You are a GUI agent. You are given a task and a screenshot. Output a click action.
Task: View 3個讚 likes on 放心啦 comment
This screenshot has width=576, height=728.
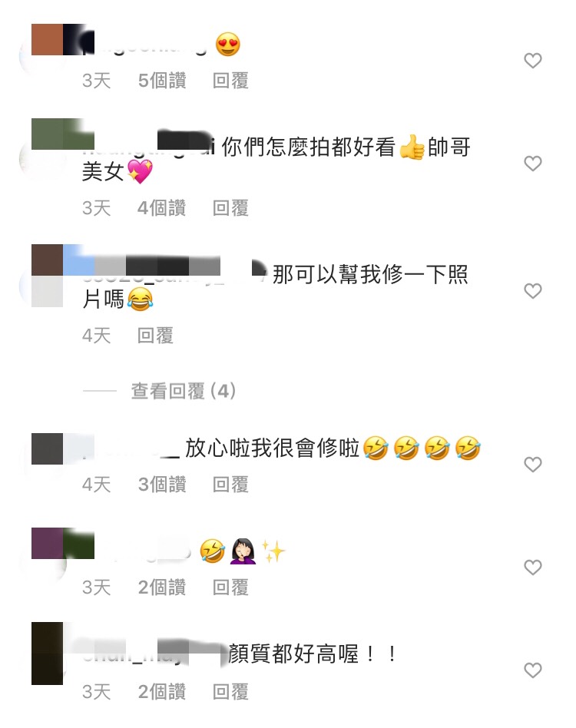click(162, 485)
